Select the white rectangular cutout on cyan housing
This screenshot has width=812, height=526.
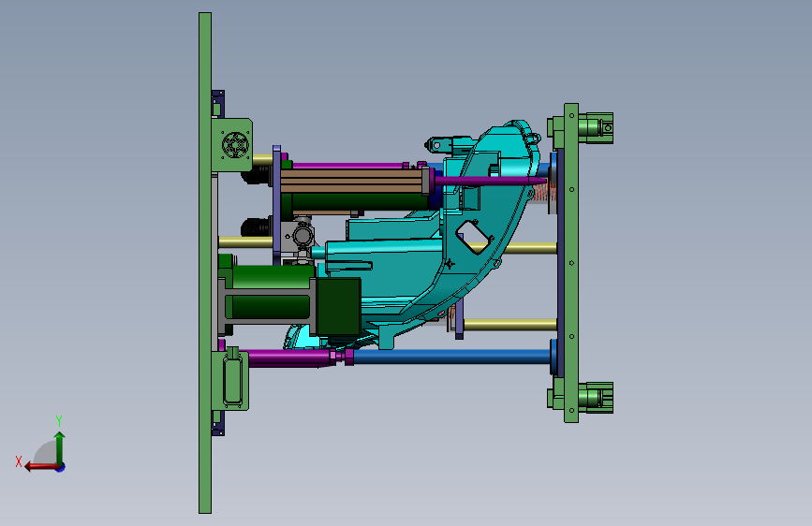(x=473, y=238)
